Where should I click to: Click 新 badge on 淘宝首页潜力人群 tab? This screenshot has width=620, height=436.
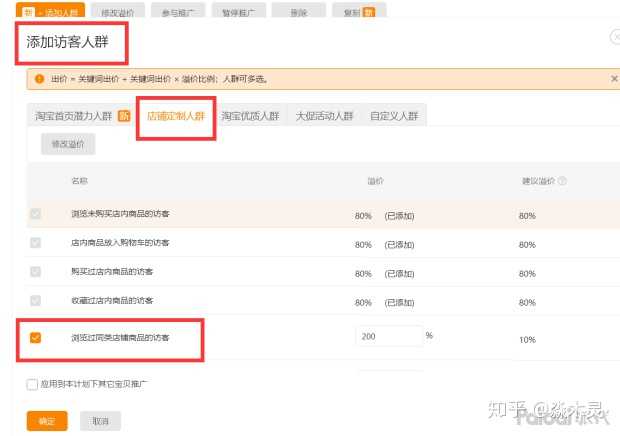124,116
